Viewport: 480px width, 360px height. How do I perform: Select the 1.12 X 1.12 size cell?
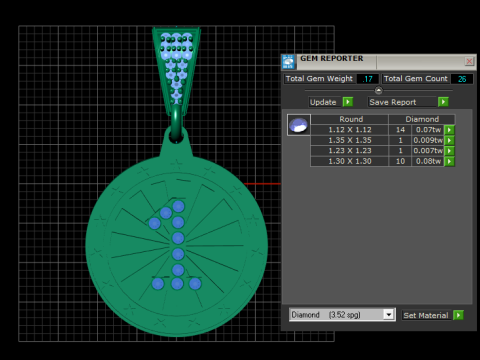pyautogui.click(x=350, y=130)
